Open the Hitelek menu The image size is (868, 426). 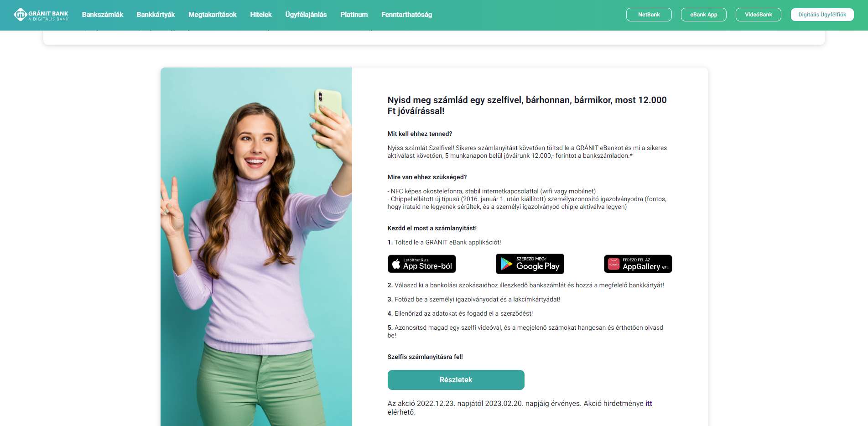[261, 15]
